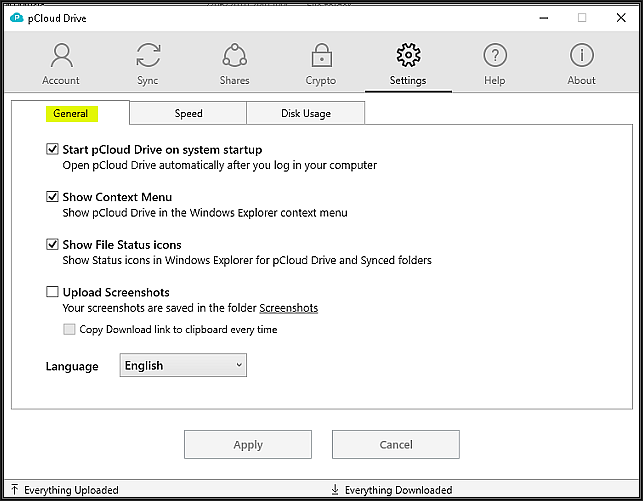
Task: Minimize the pCloud Drive window
Action: pos(544,18)
